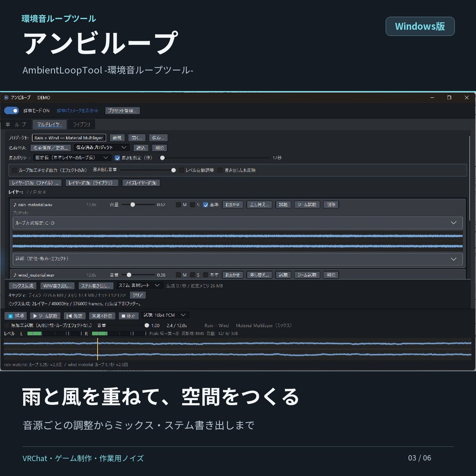476x476 pixels.
Task: Uncheck 基準 on the rain_material.wav layer
Action: (x=205, y=205)
